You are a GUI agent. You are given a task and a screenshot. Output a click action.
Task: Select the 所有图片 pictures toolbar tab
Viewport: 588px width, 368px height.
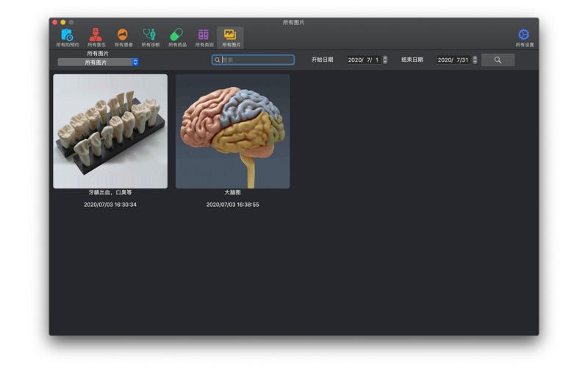click(231, 37)
